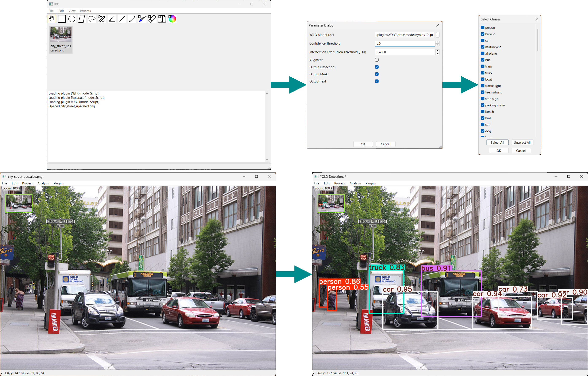
Task: Uncheck Output Mask option
Action: pyautogui.click(x=377, y=74)
